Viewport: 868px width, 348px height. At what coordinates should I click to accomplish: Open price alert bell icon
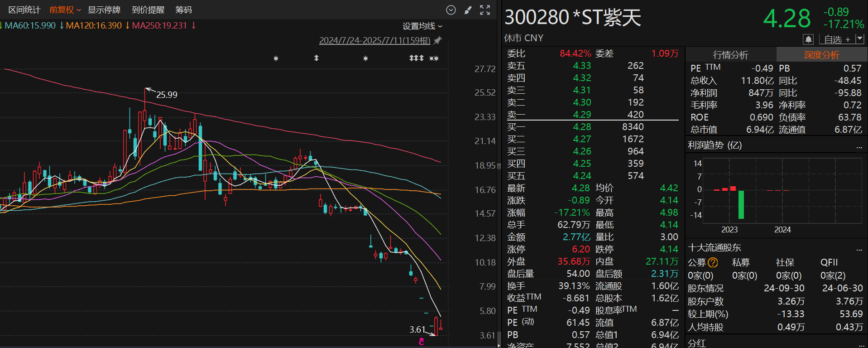(808, 39)
